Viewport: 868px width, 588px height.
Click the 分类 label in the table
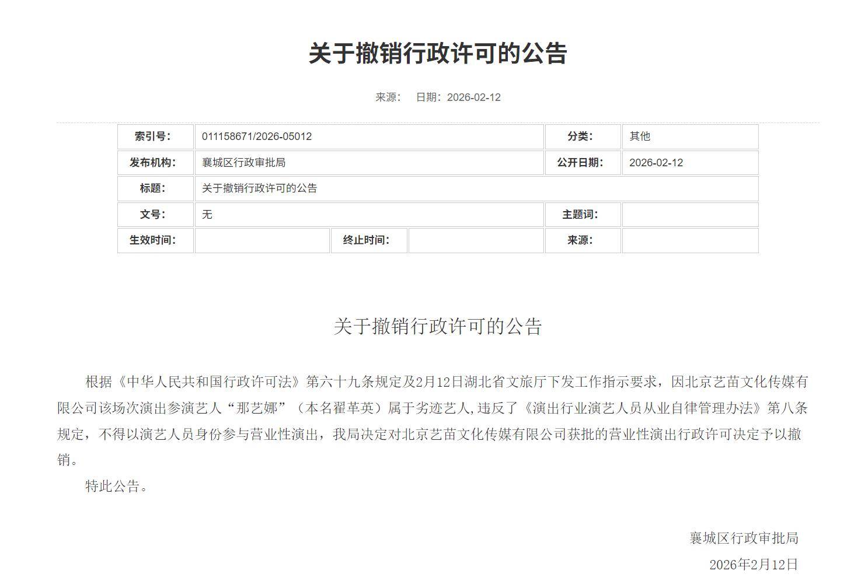pyautogui.click(x=580, y=136)
